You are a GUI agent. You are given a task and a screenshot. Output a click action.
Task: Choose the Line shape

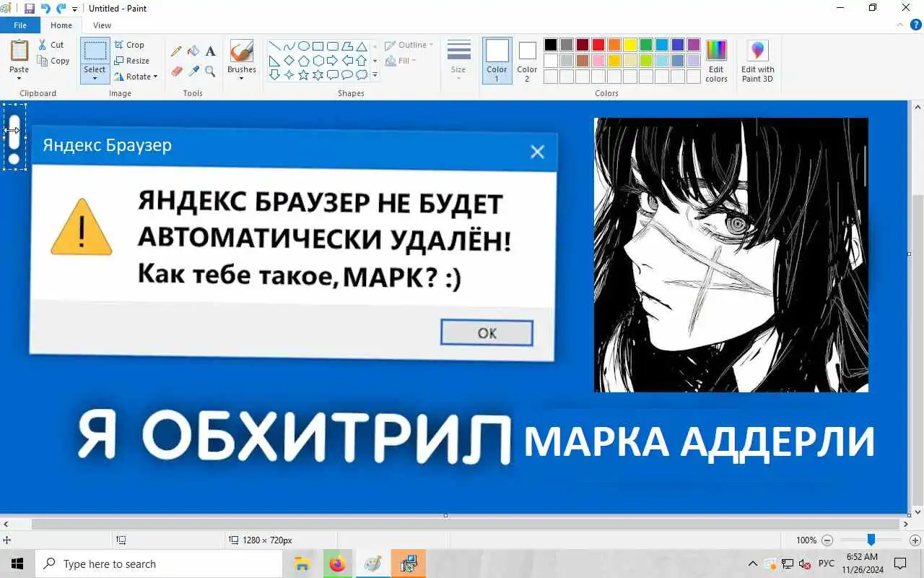tap(274, 46)
